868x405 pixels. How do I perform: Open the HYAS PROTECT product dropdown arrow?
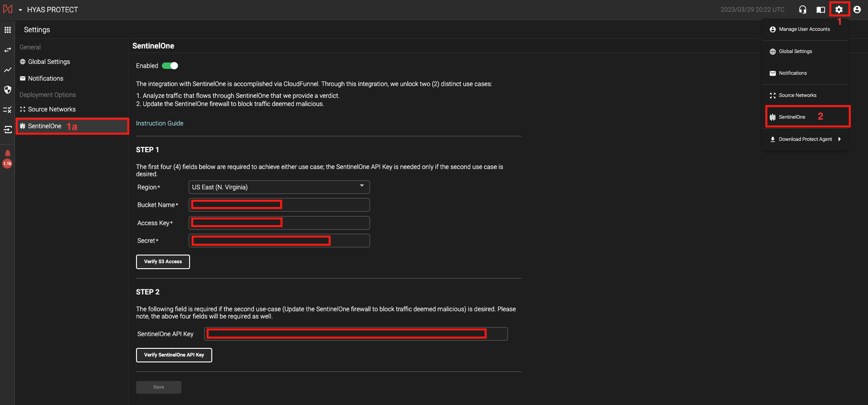20,10
